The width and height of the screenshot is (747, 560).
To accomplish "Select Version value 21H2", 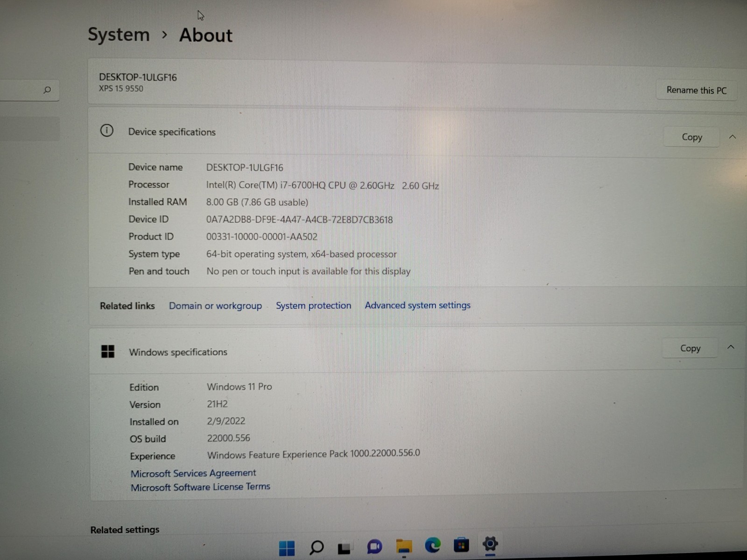I will (217, 404).
